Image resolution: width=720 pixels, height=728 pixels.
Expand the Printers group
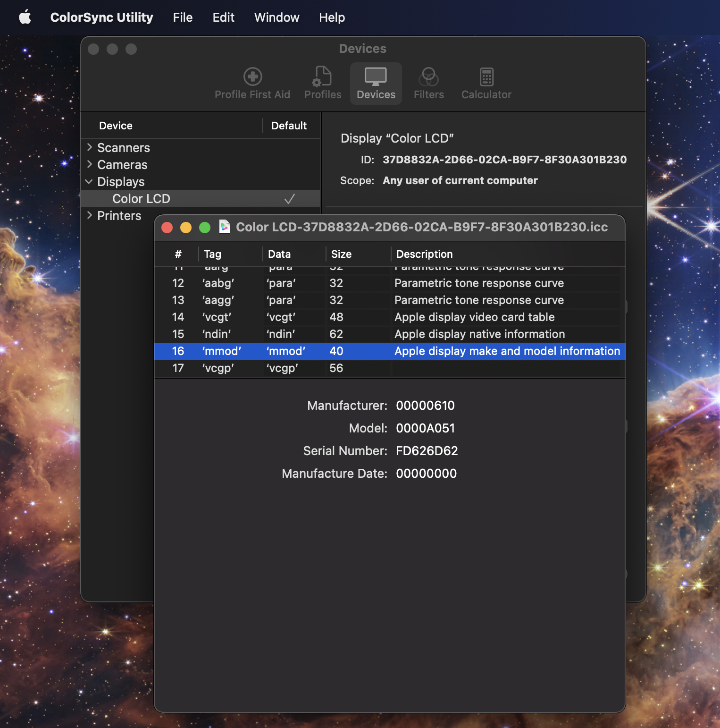[89, 215]
